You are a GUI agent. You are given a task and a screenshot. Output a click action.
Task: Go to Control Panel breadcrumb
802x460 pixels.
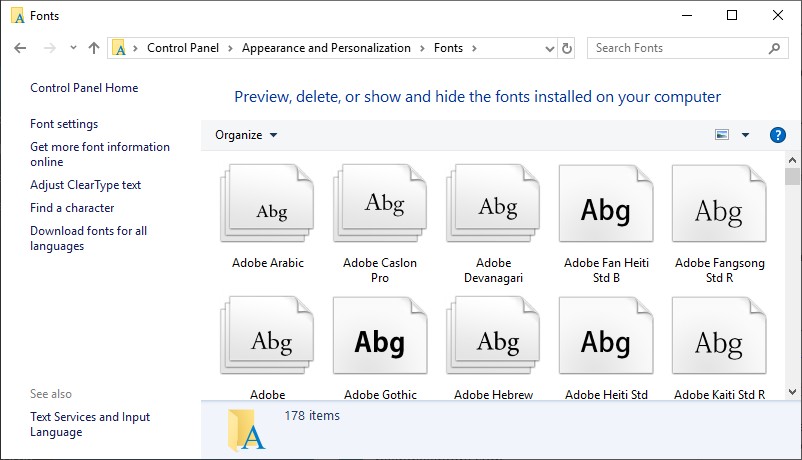point(183,48)
